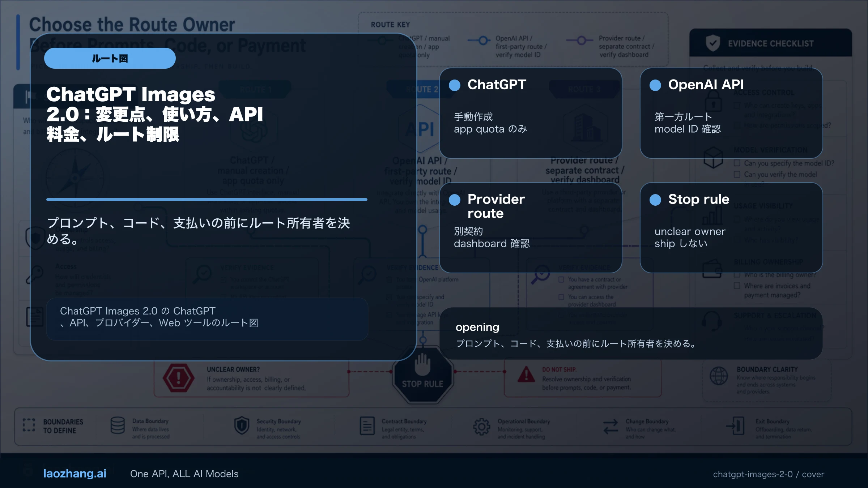The width and height of the screenshot is (868, 488).
Task: Click the red octagon Unclear Owner icon
Action: click(178, 378)
